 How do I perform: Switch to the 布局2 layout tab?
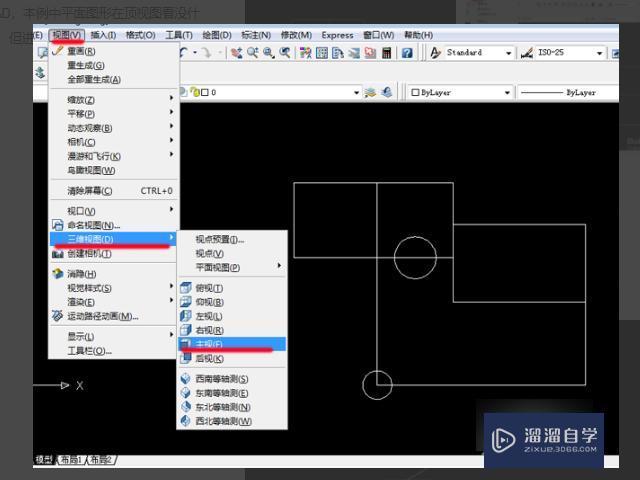[x=101, y=460]
